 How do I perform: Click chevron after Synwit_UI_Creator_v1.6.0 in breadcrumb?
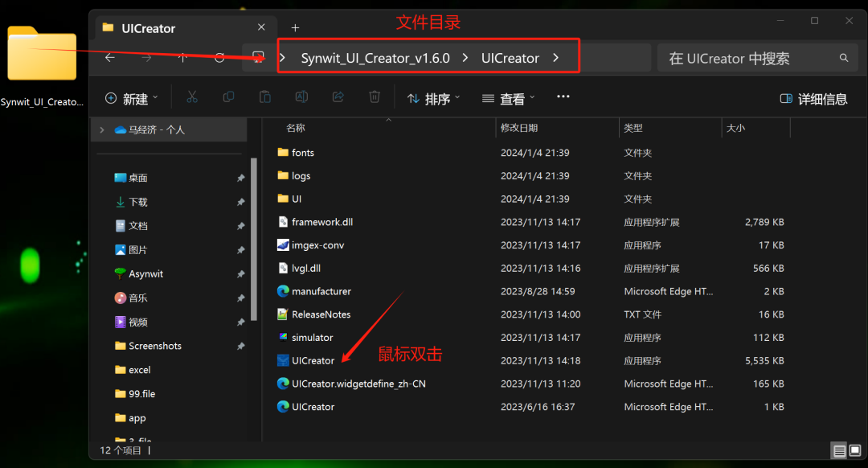[x=465, y=58]
